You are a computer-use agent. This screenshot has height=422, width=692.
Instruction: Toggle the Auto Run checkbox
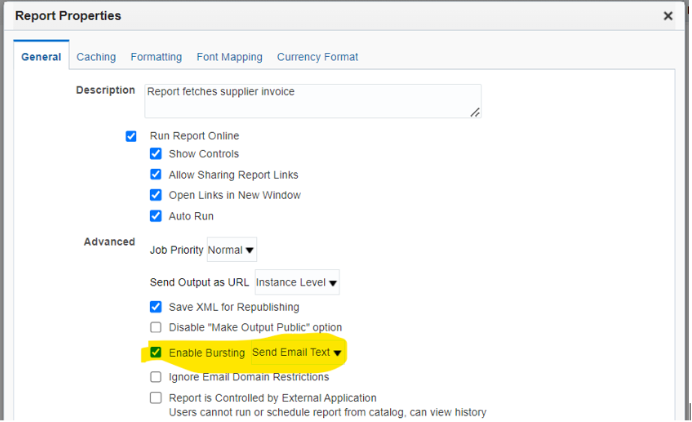[x=155, y=216]
